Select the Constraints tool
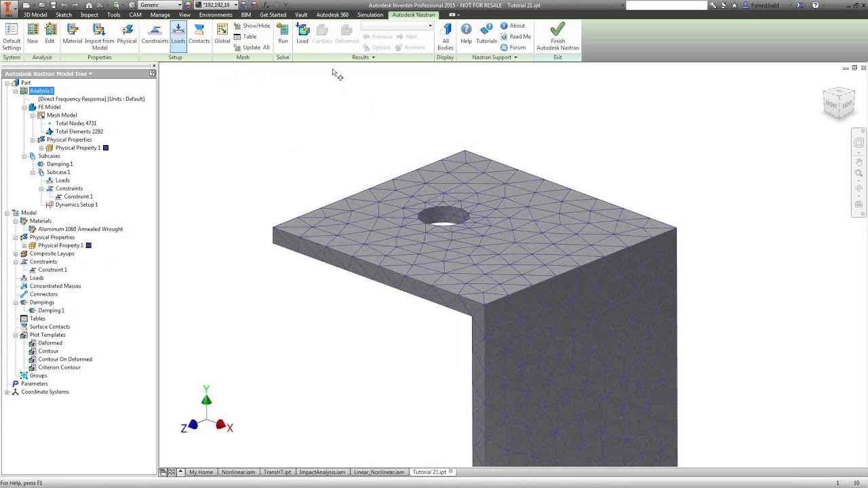The height and width of the screenshot is (488, 868). click(x=155, y=34)
